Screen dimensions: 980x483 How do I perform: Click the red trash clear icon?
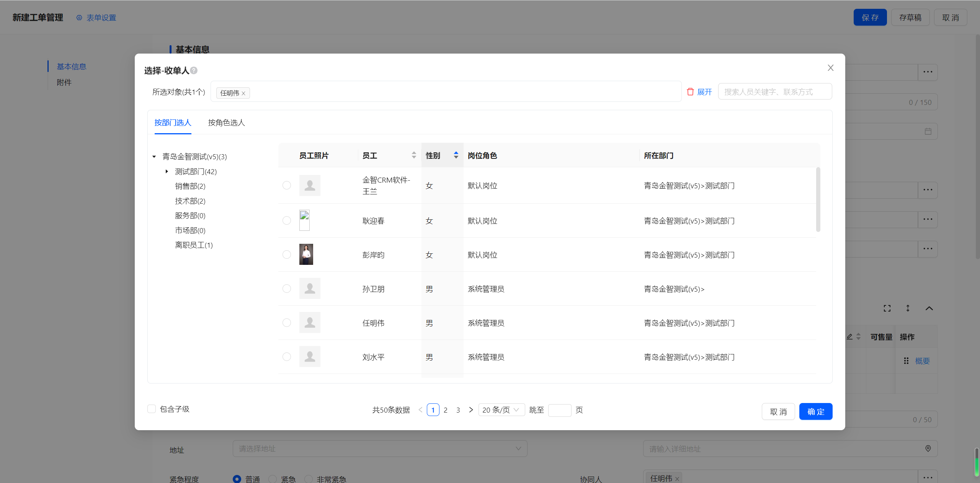coord(690,92)
